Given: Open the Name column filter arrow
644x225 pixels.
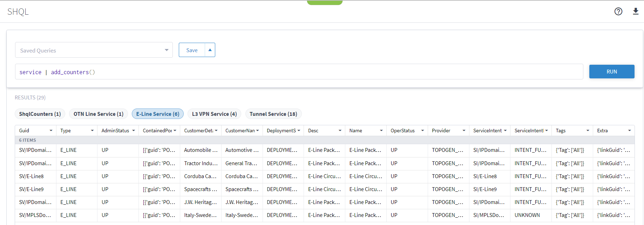Looking at the screenshot, I should [x=381, y=131].
